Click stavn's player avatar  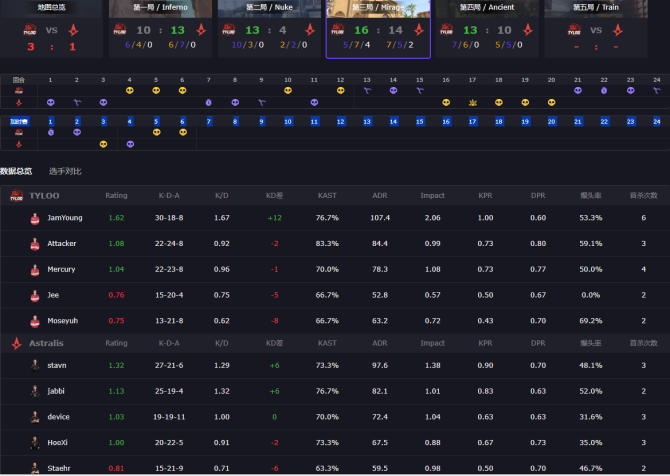click(36, 365)
